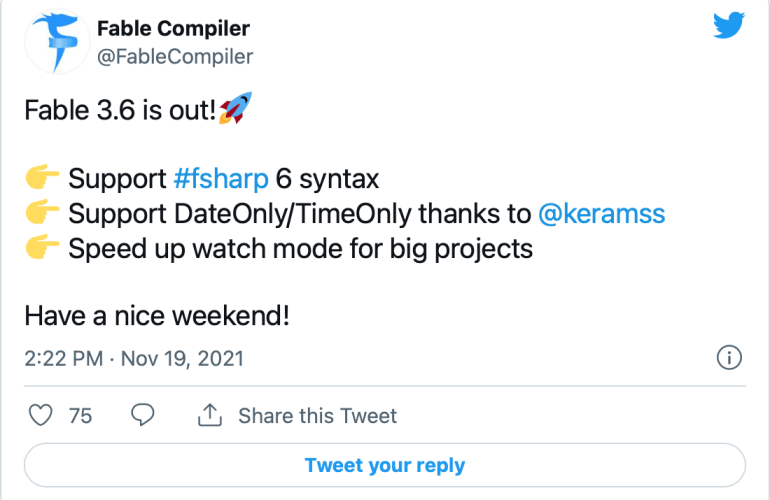Open the Fable Compiler display name

point(172,28)
